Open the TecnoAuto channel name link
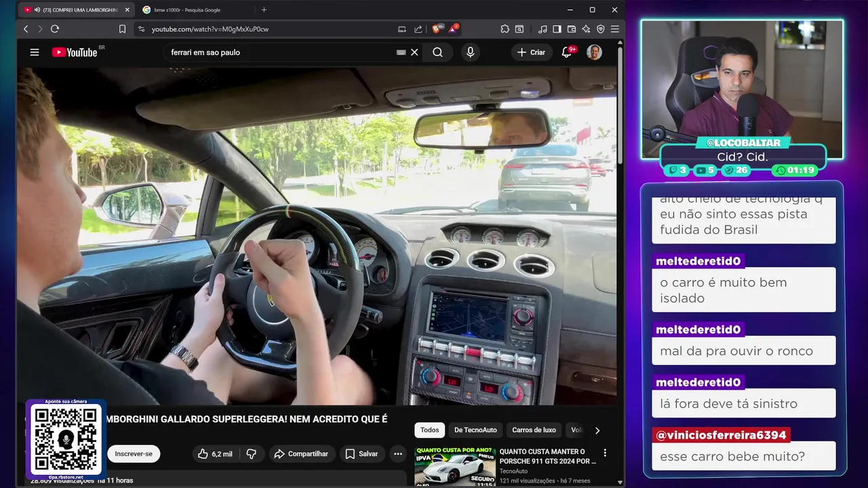The height and width of the screenshot is (488, 868). [x=513, y=471]
